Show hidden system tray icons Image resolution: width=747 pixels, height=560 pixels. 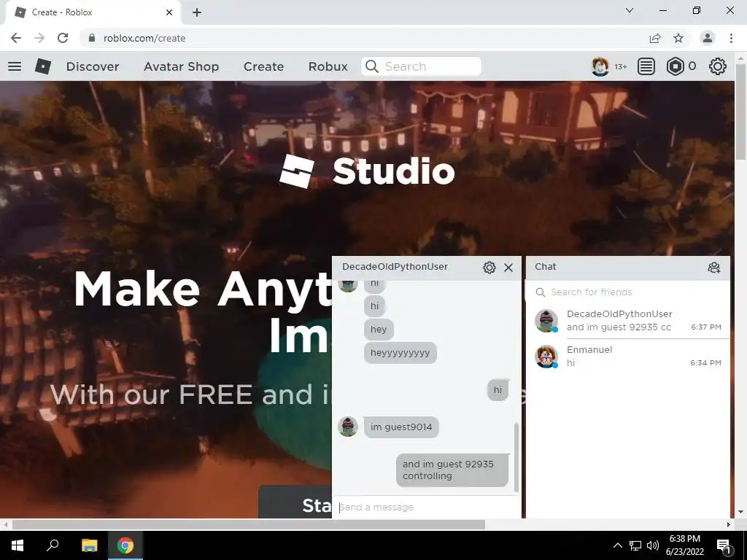(617, 545)
